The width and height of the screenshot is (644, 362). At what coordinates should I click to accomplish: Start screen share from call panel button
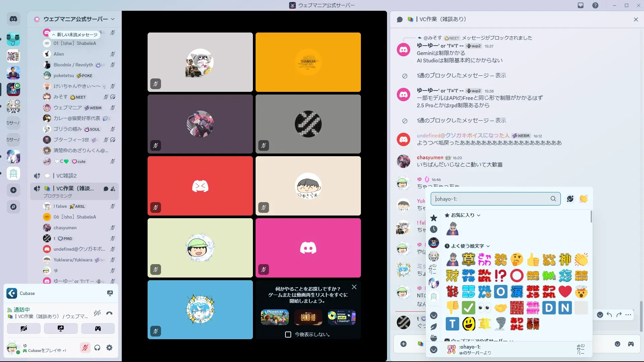61,328
